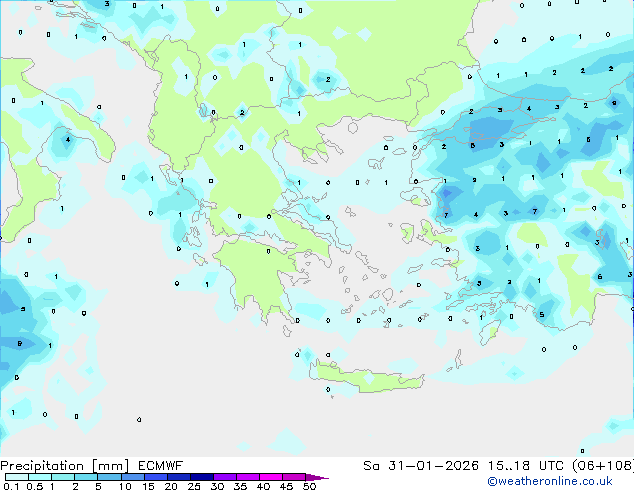Click the 35–40 mm legend color swatch
The image size is (634, 490).
pyautogui.click(x=248, y=477)
